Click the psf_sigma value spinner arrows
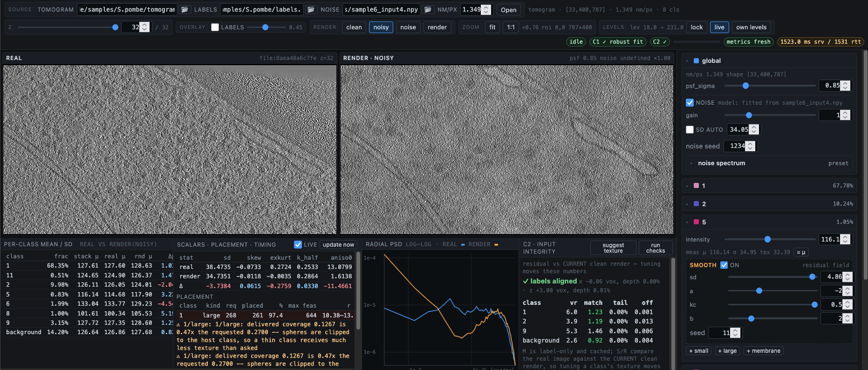The image size is (868, 370). [845, 86]
